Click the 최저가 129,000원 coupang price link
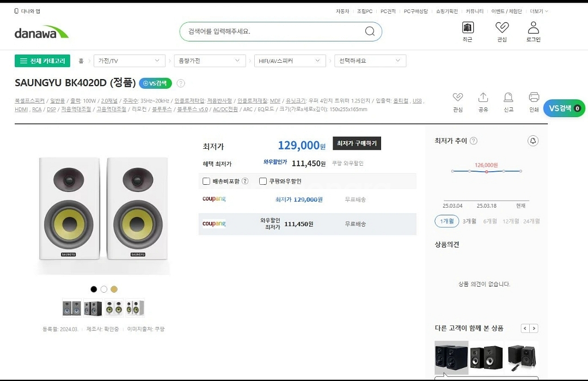Image resolution: width=588 pixels, height=381 pixels. [x=299, y=199]
